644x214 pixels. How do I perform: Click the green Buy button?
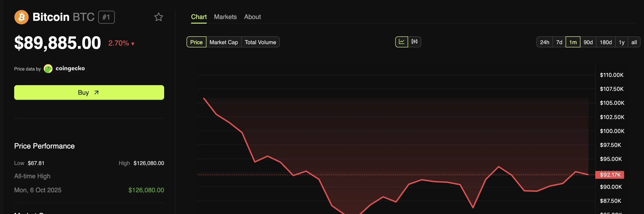[x=89, y=92]
